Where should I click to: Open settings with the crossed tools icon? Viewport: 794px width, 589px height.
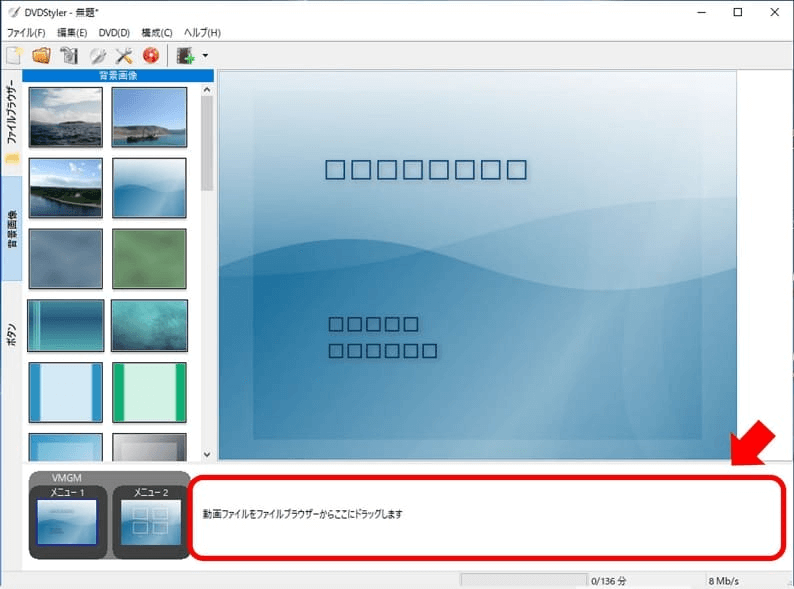124,56
